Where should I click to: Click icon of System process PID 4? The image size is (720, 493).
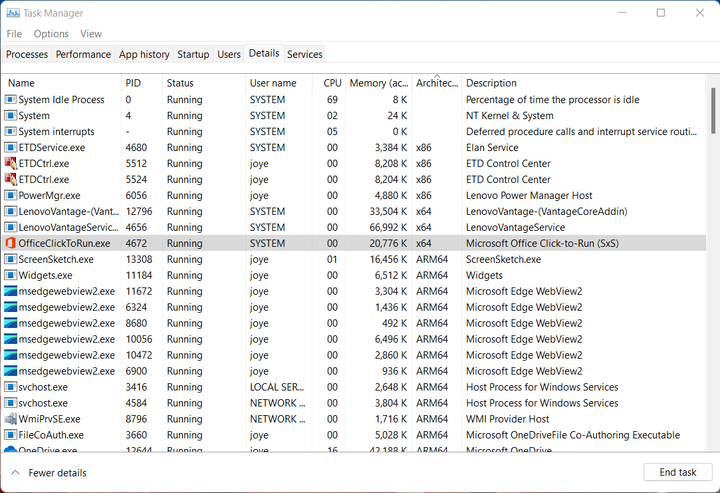tap(10, 116)
